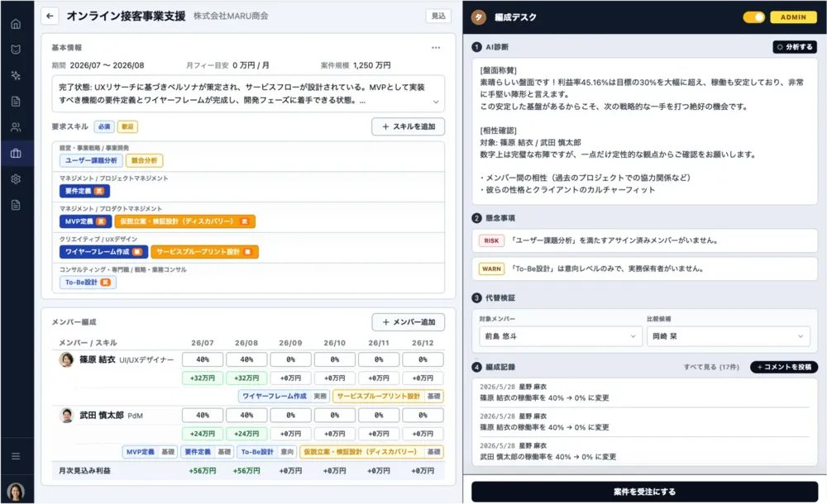Click the 期間 2026/07 〜 2026/08 value
The width and height of the screenshot is (827, 504).
107,65
